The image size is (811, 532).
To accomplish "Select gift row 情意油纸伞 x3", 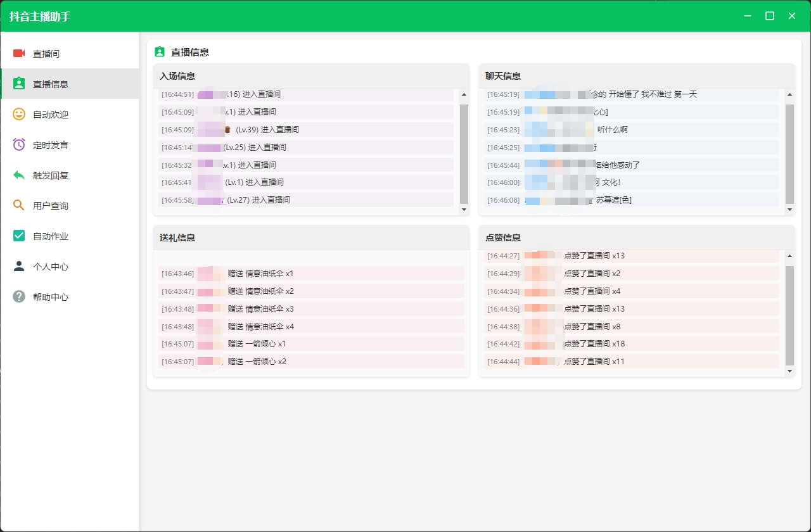I will 311,309.
